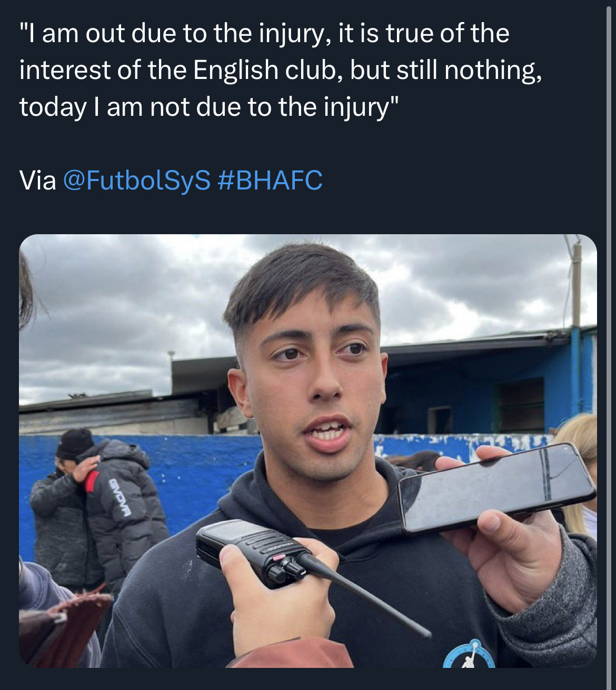Screen dimensions: 616x690
Task: Open the @FutbolSyS mention link
Action: [136, 181]
